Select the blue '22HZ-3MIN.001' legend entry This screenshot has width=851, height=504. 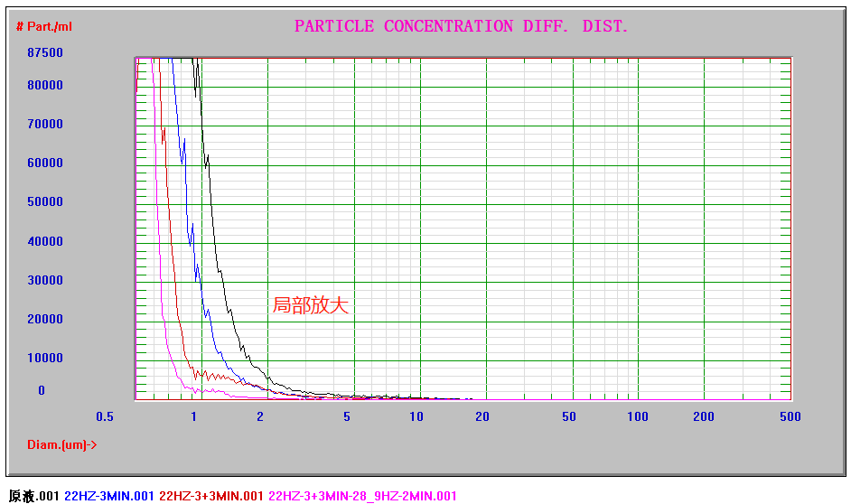tap(109, 496)
